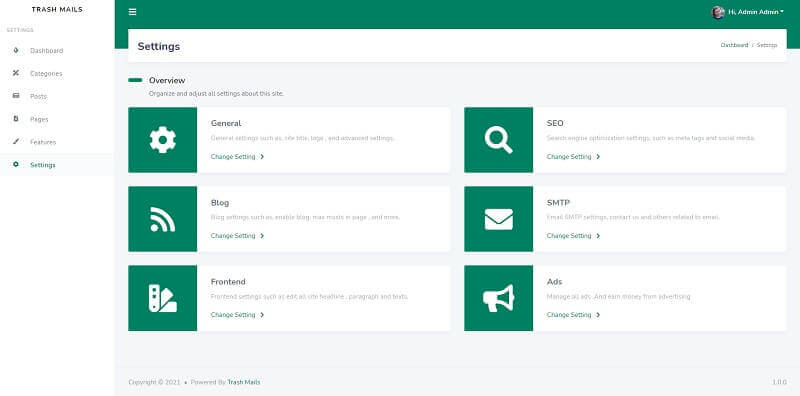Click the Settings page title

coord(159,46)
